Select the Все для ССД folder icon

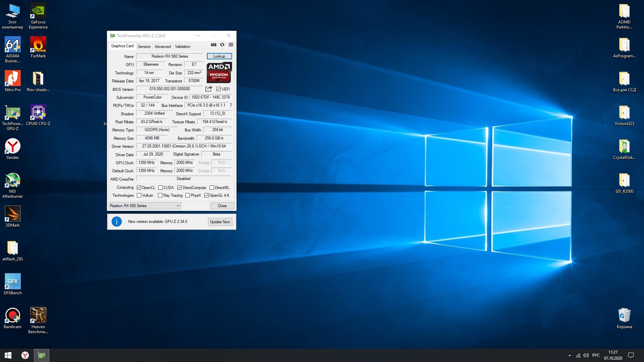click(624, 81)
